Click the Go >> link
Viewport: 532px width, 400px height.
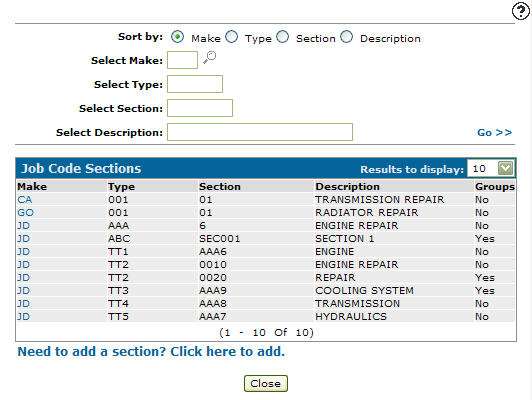494,132
